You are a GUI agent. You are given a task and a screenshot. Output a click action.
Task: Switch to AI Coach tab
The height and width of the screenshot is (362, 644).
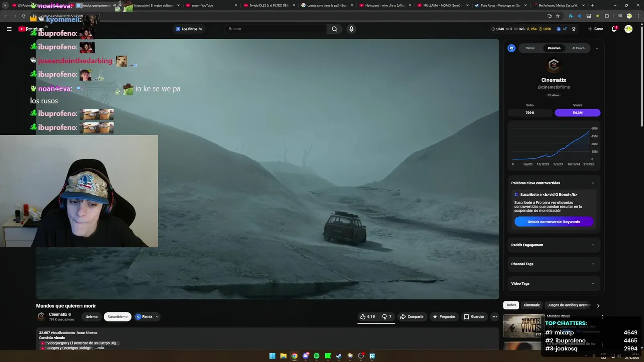point(578,48)
